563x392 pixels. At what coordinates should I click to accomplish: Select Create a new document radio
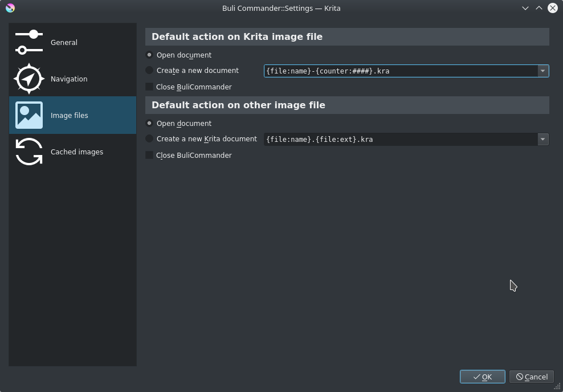tap(149, 71)
